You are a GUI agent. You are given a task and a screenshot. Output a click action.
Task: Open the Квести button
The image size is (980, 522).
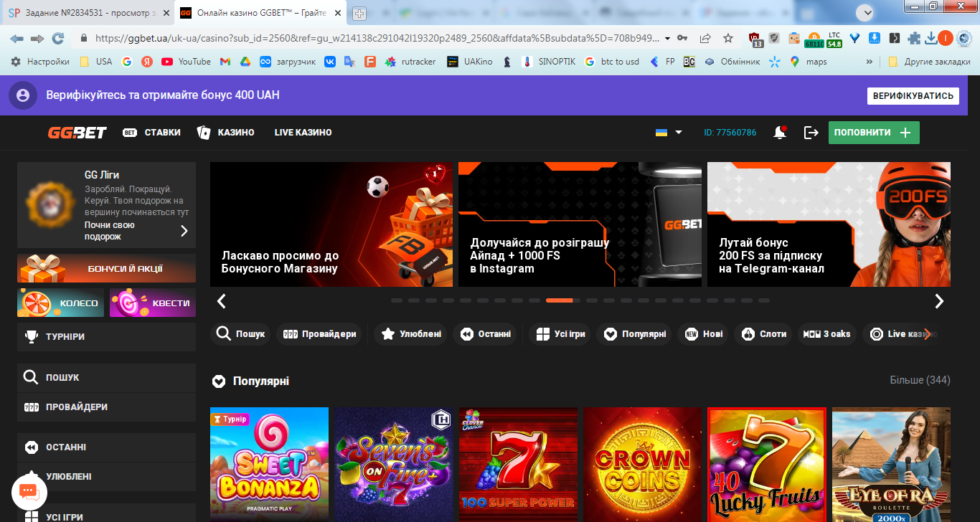click(x=153, y=303)
